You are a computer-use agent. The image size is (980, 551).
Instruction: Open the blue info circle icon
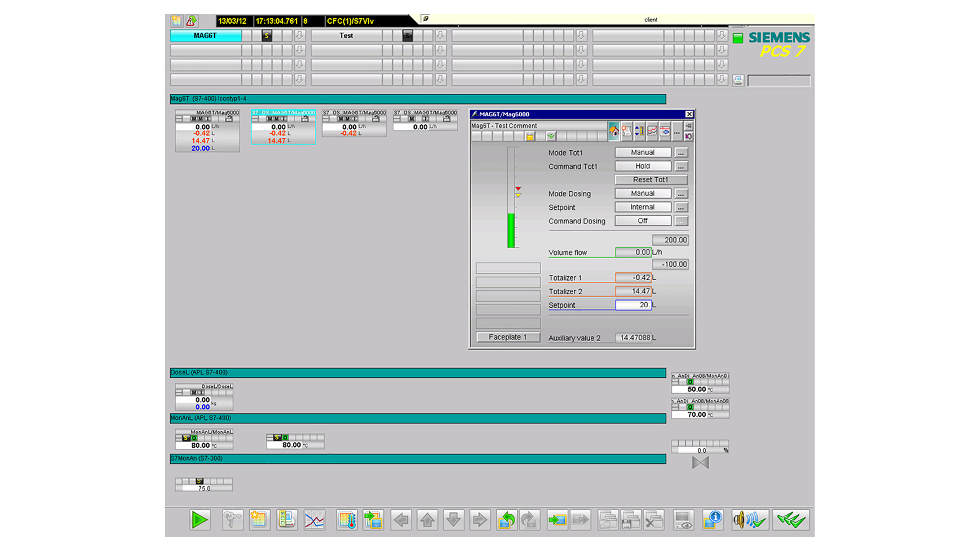click(712, 520)
